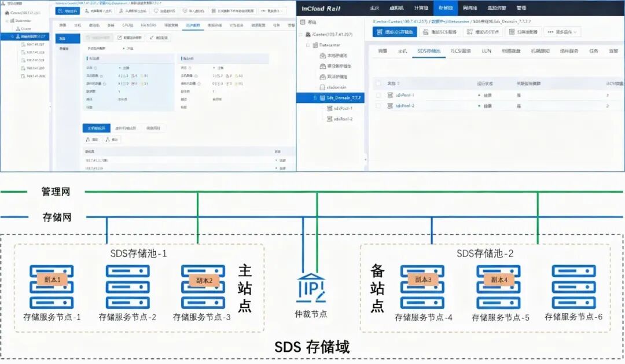The width and height of the screenshot is (625, 364).
Task: Collapse the Datacenter node in left window tree
Action: pos(7,21)
